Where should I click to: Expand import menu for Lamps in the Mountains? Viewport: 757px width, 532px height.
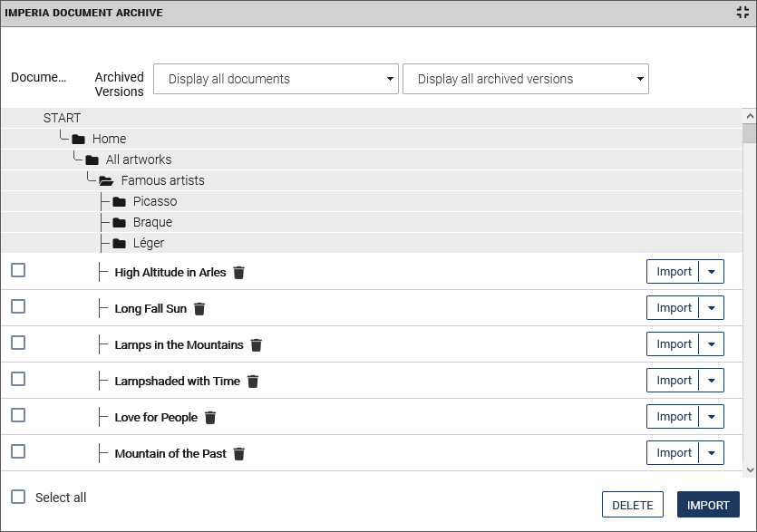711,344
